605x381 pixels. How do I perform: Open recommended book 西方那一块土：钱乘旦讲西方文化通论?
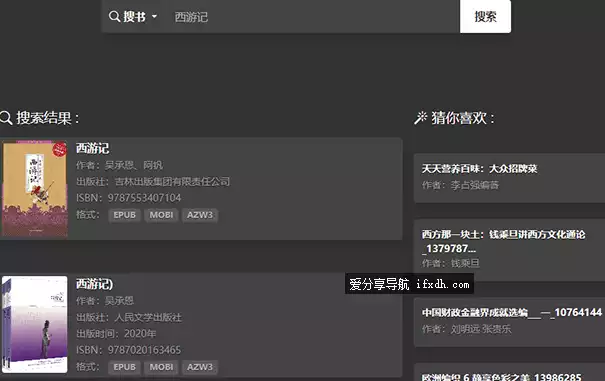503,241
